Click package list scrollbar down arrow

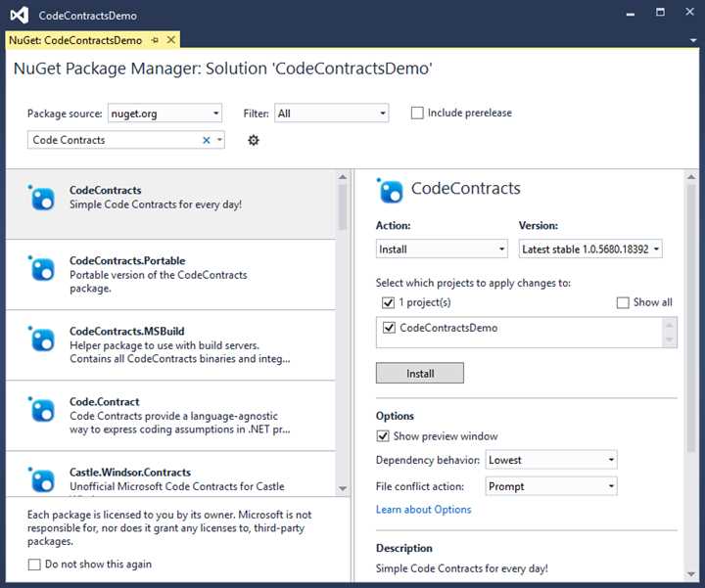[343, 489]
